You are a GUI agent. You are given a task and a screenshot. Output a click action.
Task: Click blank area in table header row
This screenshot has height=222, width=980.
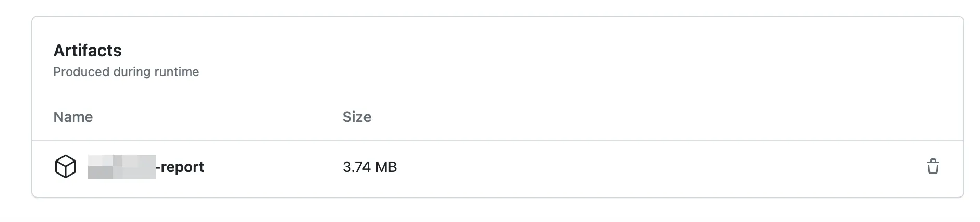(625, 117)
